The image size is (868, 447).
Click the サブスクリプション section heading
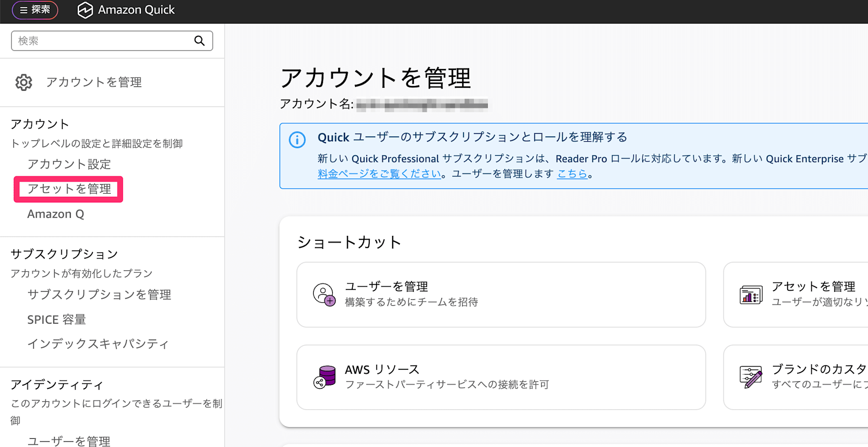click(64, 254)
